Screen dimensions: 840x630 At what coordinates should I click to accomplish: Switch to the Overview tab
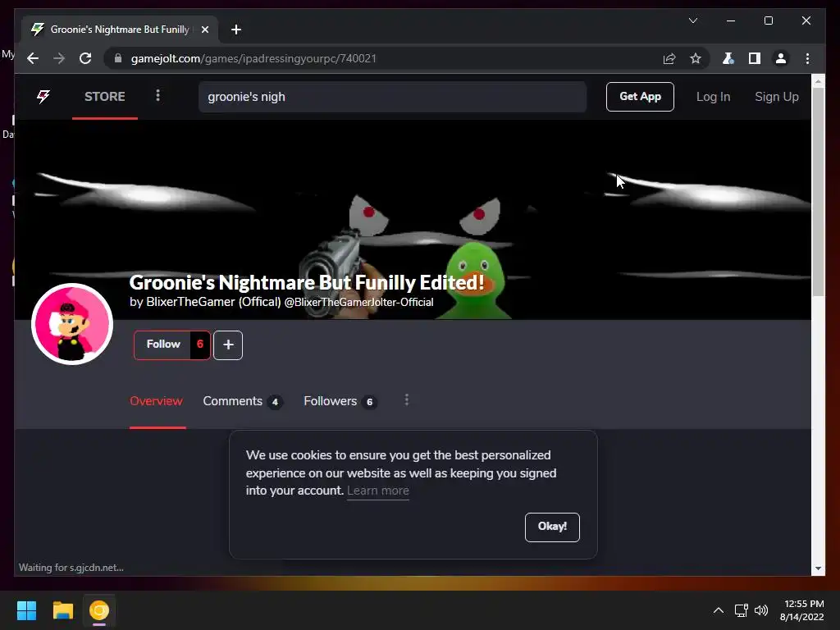tap(157, 401)
